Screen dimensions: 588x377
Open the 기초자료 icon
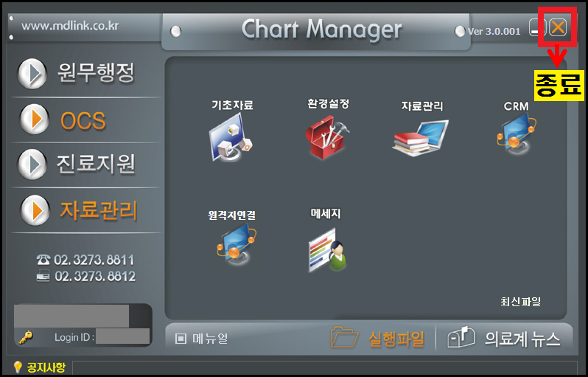pyautogui.click(x=230, y=137)
